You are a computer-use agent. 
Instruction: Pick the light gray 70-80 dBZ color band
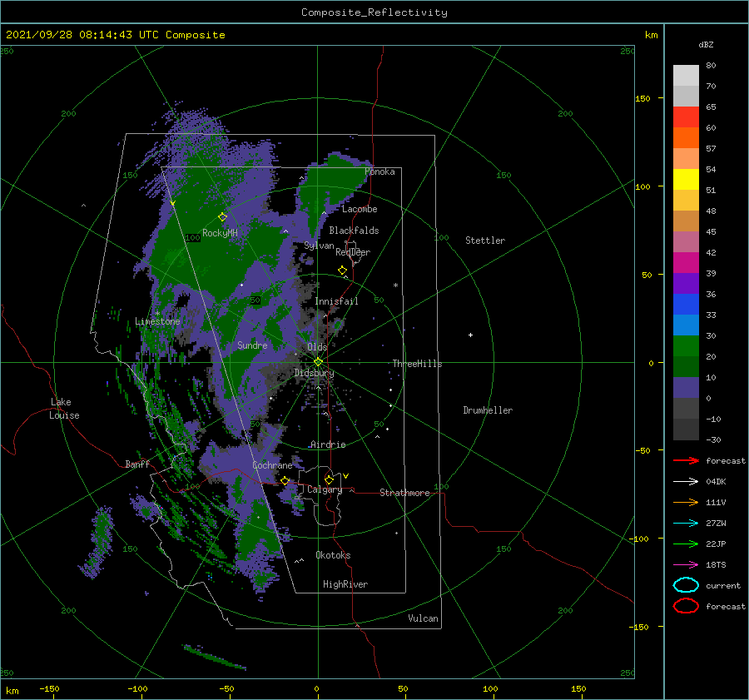686,76
